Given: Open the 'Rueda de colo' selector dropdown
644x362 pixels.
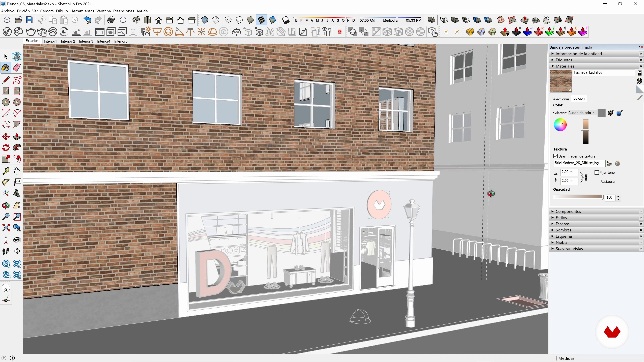Looking at the screenshot, I should coord(582,113).
